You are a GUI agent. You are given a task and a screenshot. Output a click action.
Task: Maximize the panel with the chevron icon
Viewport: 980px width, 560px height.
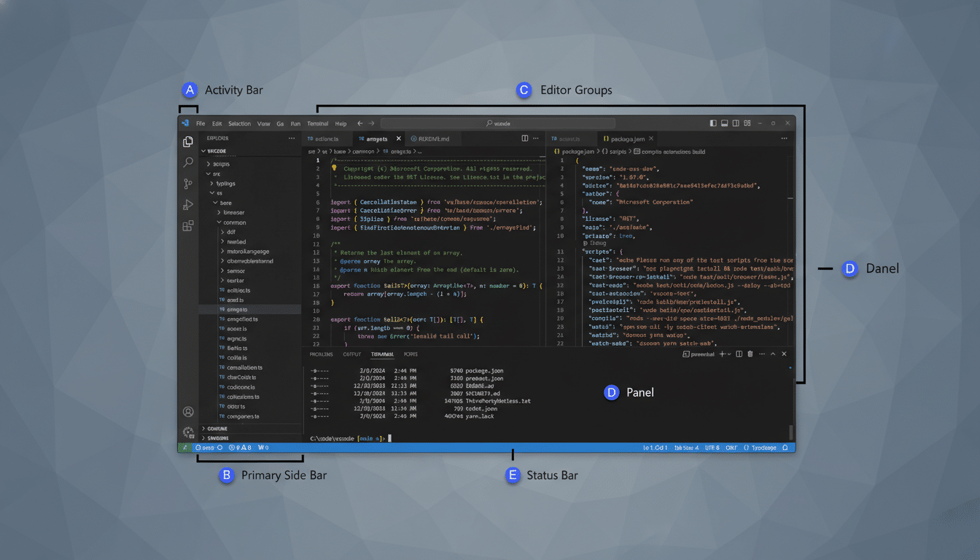(773, 354)
